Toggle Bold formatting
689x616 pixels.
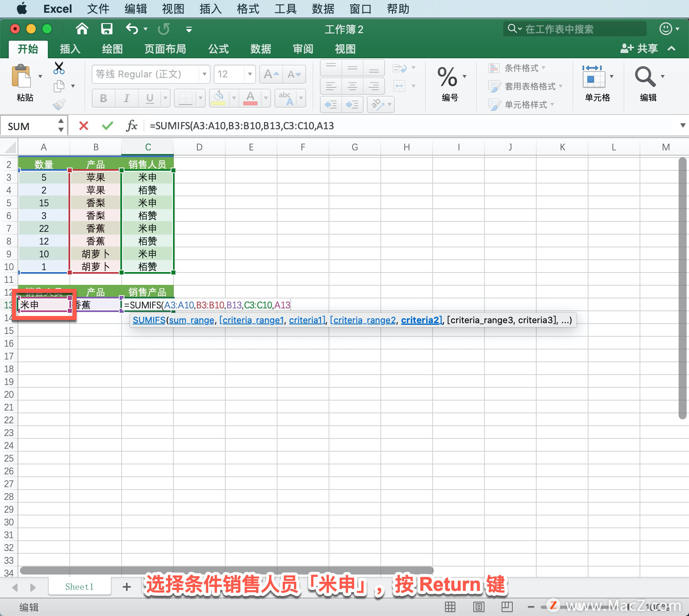coord(104,98)
